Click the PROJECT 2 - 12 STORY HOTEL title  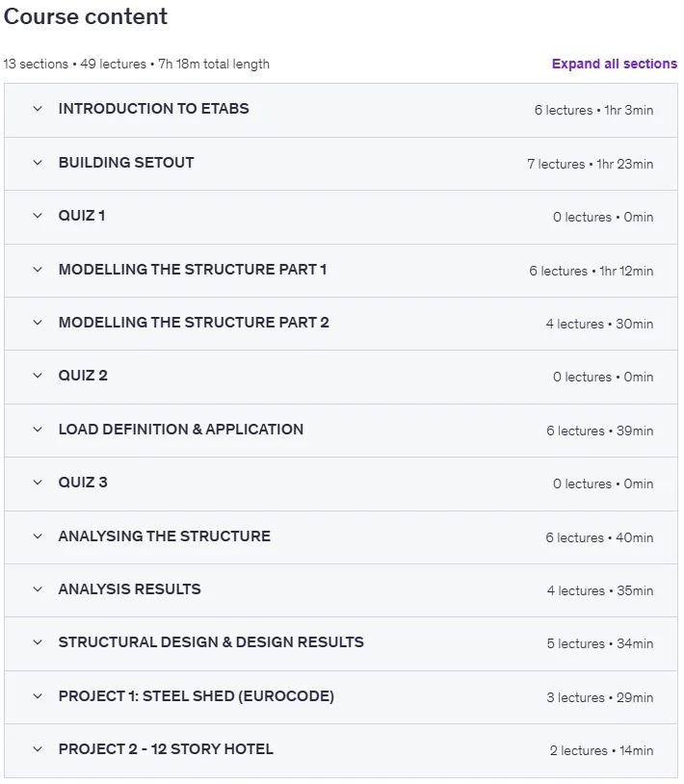click(166, 749)
